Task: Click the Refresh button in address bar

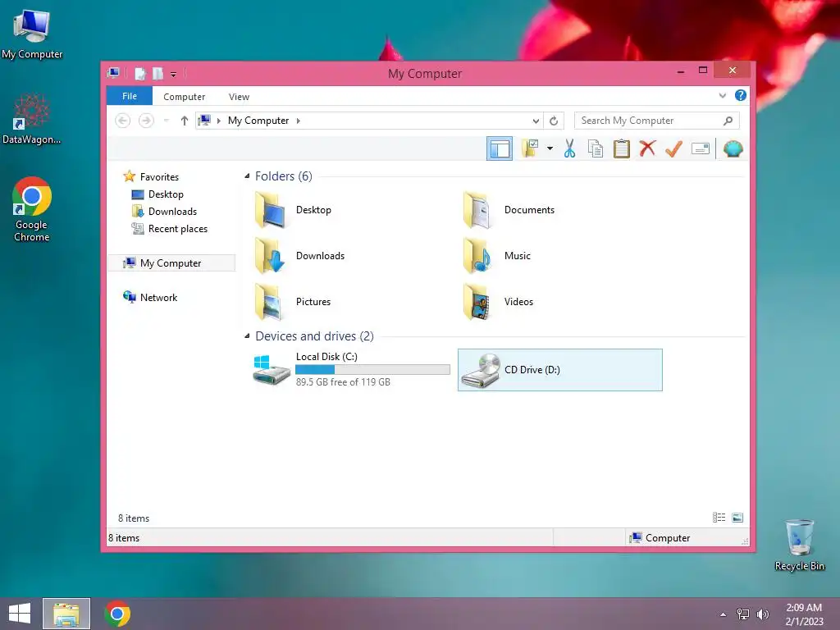Action: [x=554, y=121]
